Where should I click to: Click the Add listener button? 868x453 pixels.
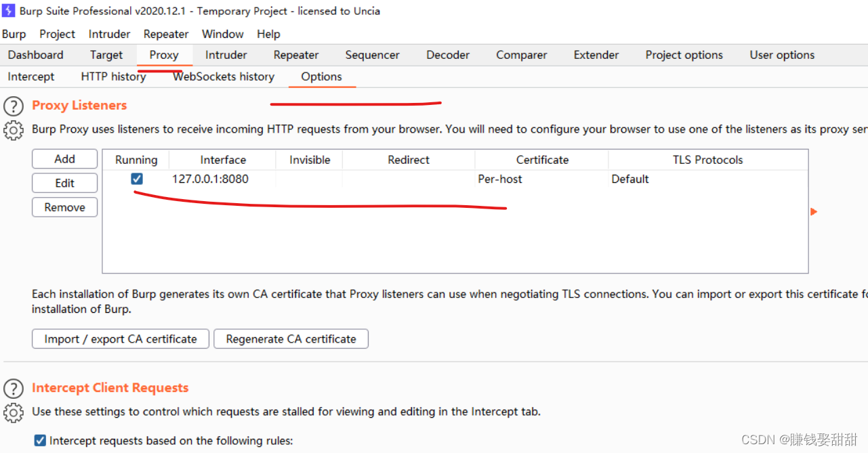pyautogui.click(x=65, y=159)
